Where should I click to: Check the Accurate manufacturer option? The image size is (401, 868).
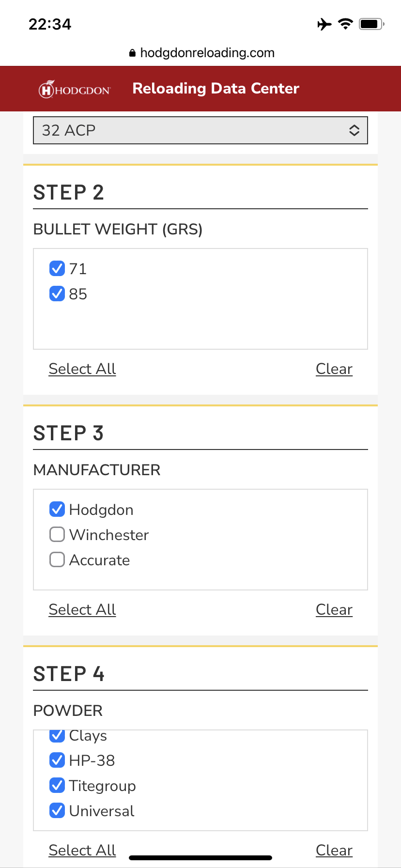(x=57, y=559)
